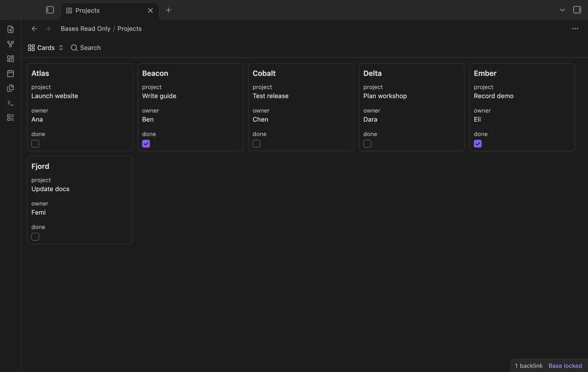Toggle the right sidebar icon
588x372 pixels.
click(577, 10)
